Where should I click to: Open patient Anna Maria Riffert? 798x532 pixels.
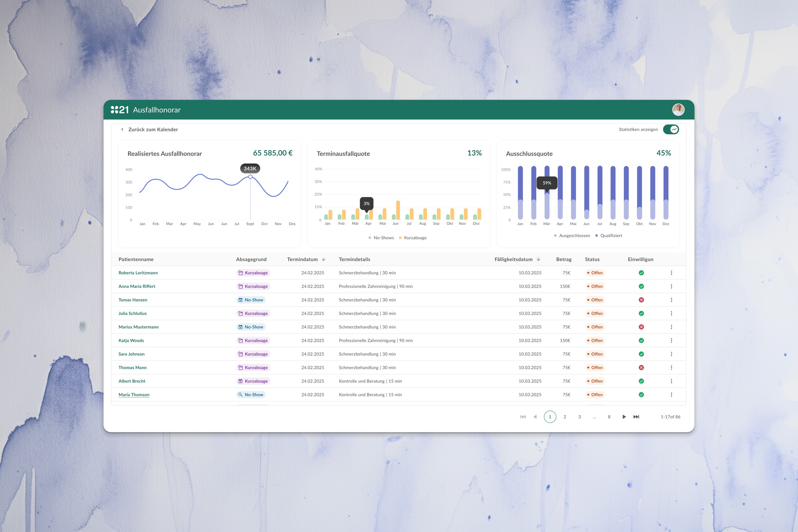(x=137, y=286)
